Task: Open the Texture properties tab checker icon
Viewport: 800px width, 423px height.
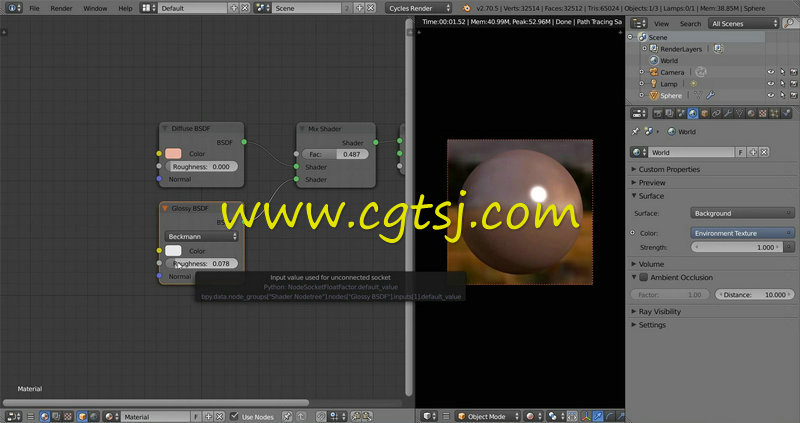Action: [x=763, y=114]
